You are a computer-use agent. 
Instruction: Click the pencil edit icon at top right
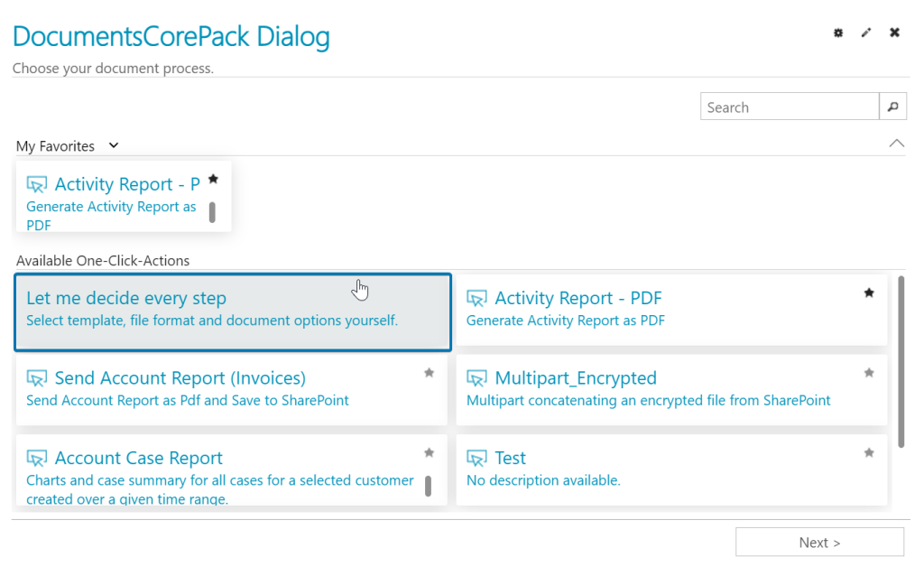point(866,33)
